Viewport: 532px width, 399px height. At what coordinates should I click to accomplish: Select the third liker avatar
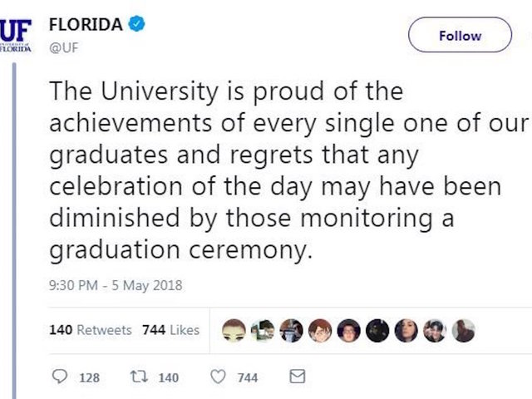pyautogui.click(x=292, y=329)
